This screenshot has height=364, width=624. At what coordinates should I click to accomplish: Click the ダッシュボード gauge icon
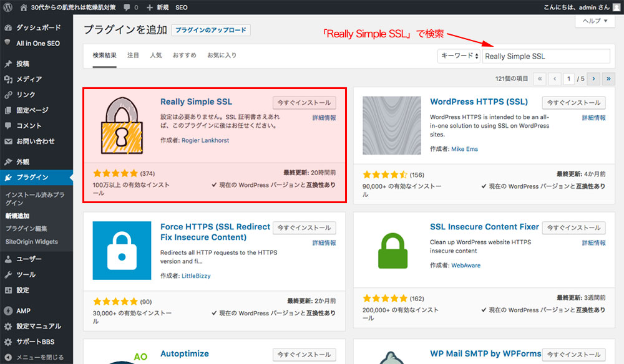pyautogui.click(x=8, y=27)
